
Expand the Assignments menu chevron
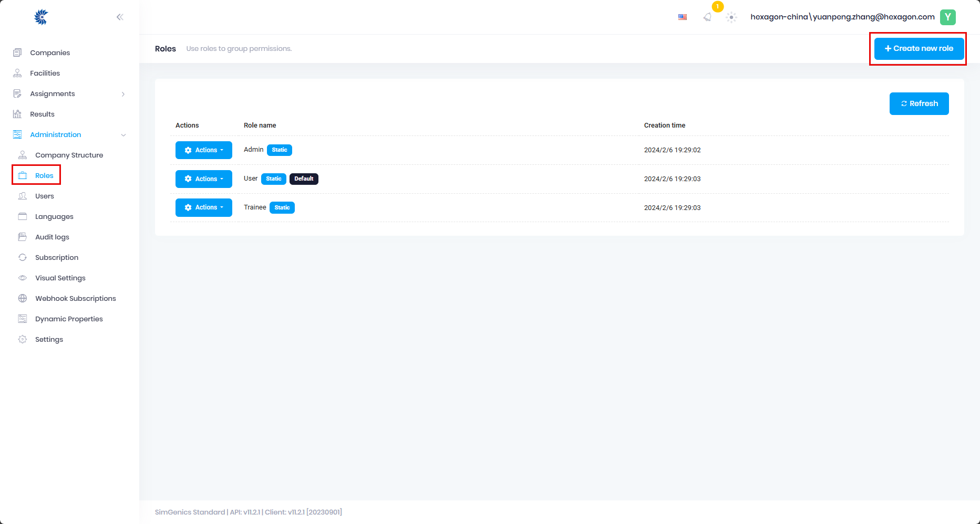point(123,94)
